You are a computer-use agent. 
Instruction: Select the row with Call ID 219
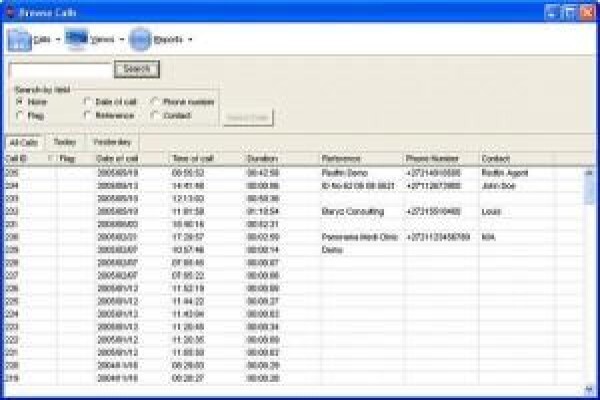coord(294,378)
